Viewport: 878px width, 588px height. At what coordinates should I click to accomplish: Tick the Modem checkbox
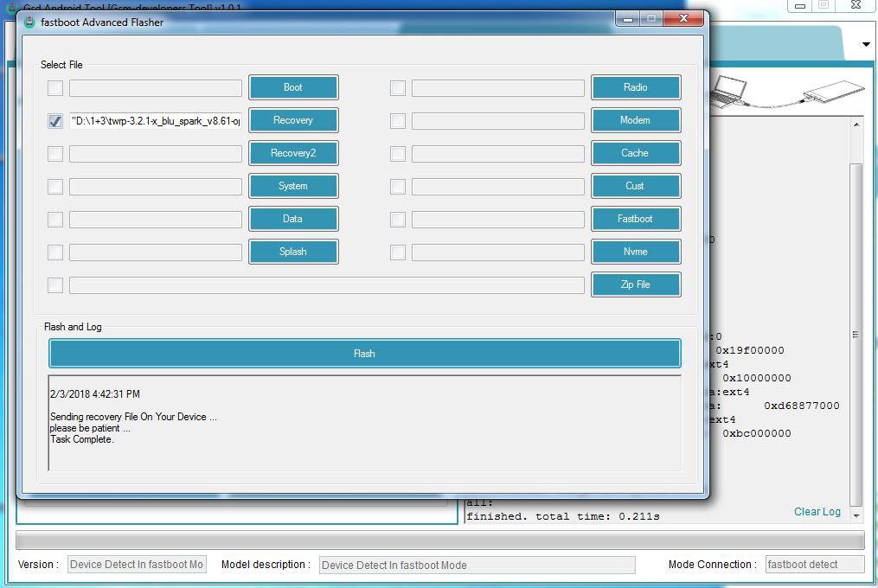(x=398, y=121)
